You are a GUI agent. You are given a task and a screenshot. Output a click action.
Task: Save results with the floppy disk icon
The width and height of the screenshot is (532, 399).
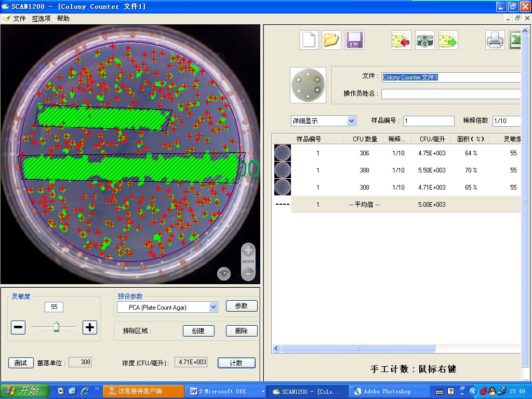pyautogui.click(x=355, y=40)
